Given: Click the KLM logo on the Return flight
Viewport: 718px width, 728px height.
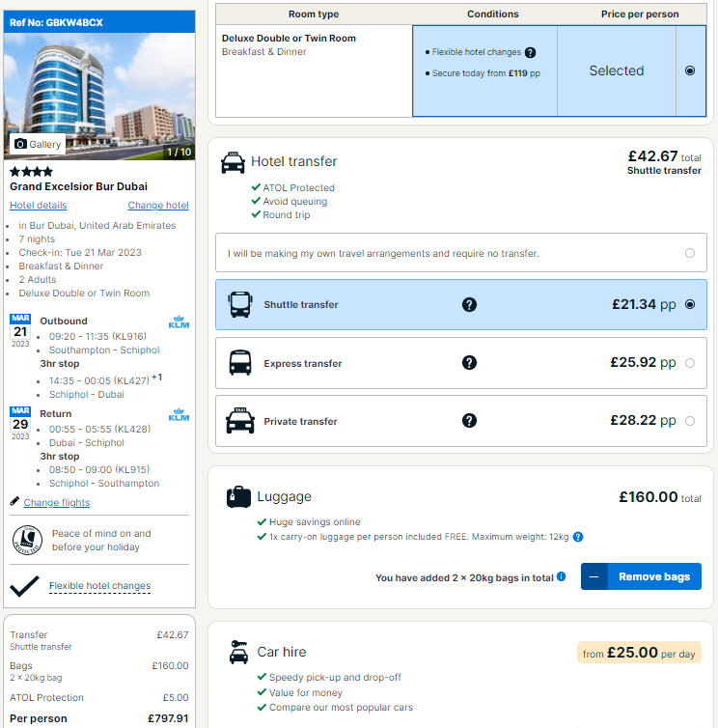Looking at the screenshot, I should [x=179, y=414].
